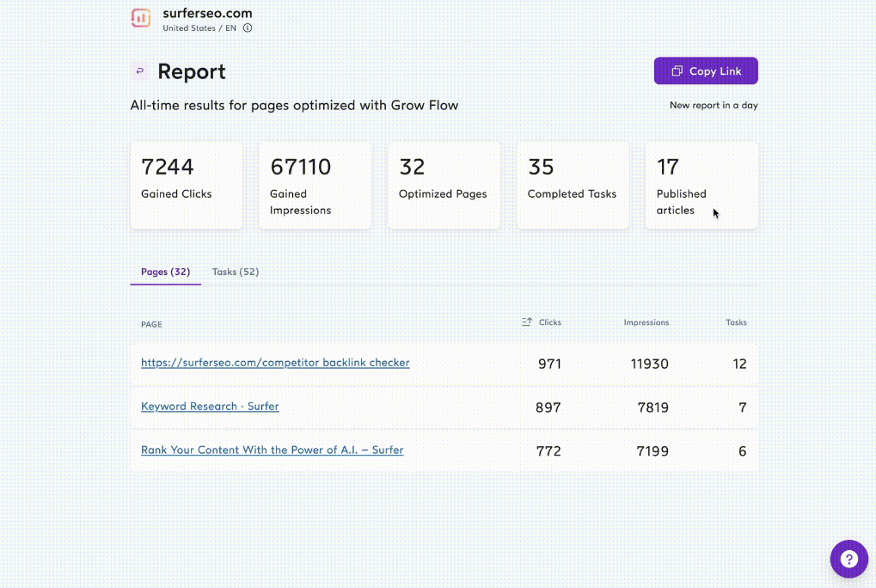Click the clicks value 772

click(x=548, y=451)
